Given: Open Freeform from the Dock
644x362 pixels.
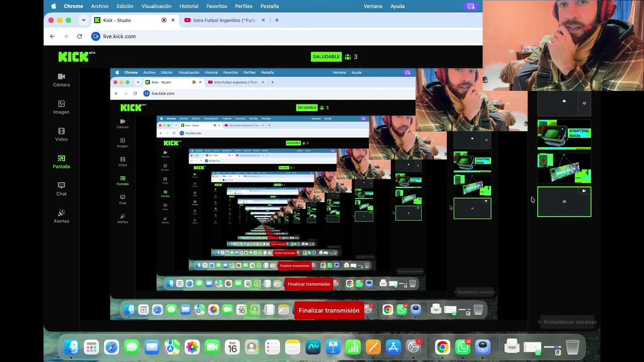Looking at the screenshot, I should coord(313,347).
